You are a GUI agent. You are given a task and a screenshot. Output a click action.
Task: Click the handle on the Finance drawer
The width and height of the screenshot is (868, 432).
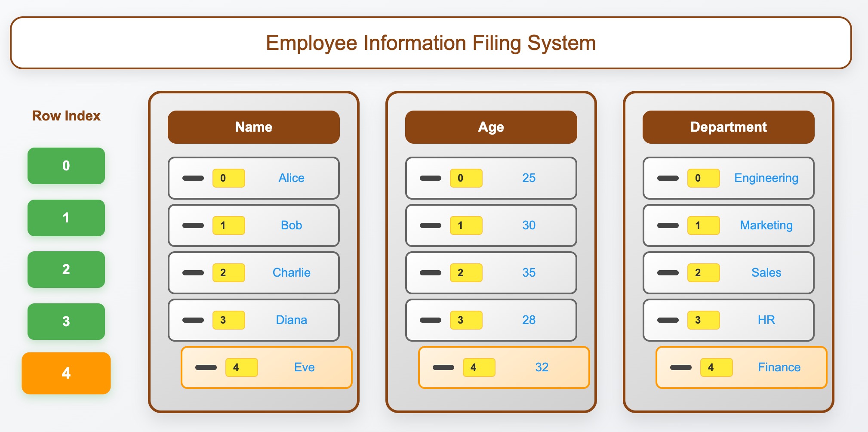pos(680,367)
